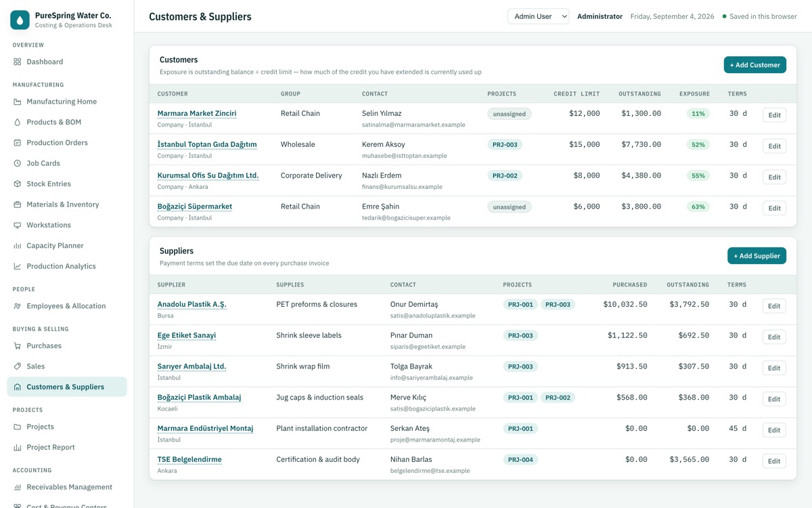Click the Job Cards clock icon
This screenshot has width=812, height=508.
[18, 163]
